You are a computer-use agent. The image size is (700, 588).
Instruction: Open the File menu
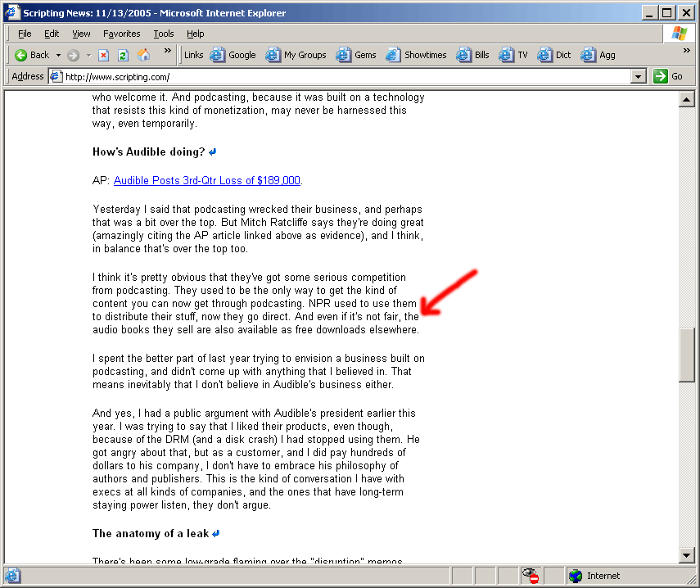(x=25, y=34)
